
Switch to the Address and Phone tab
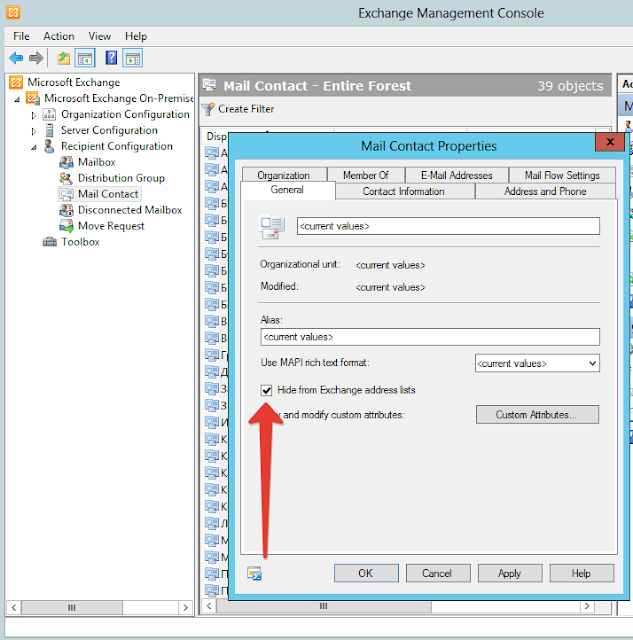[x=545, y=191]
